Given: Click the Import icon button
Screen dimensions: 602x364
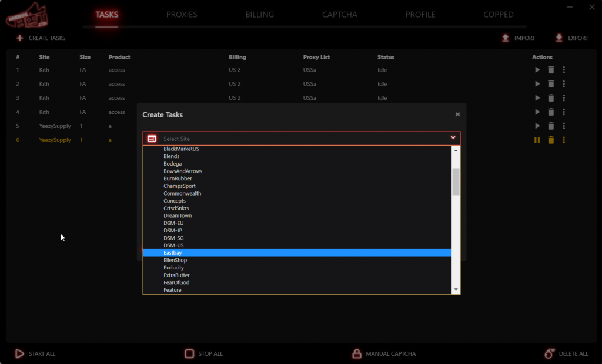Looking at the screenshot, I should [x=506, y=38].
